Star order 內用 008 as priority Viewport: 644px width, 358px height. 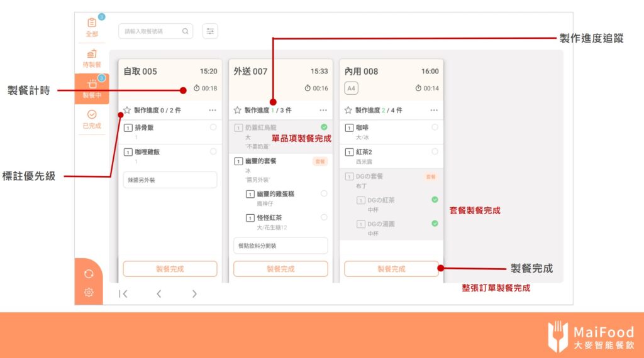[x=348, y=110]
